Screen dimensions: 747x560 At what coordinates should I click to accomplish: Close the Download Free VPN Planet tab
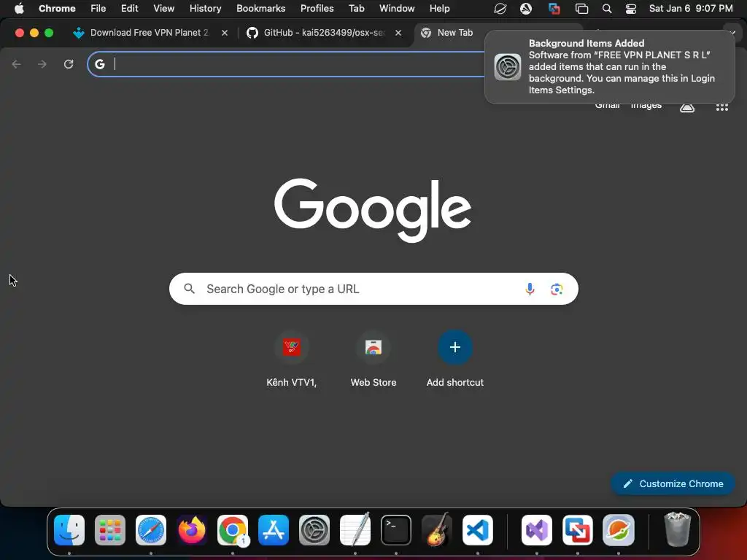click(225, 33)
